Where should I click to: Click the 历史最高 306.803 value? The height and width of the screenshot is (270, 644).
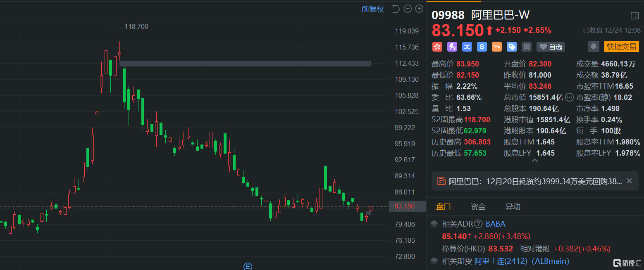click(x=477, y=142)
